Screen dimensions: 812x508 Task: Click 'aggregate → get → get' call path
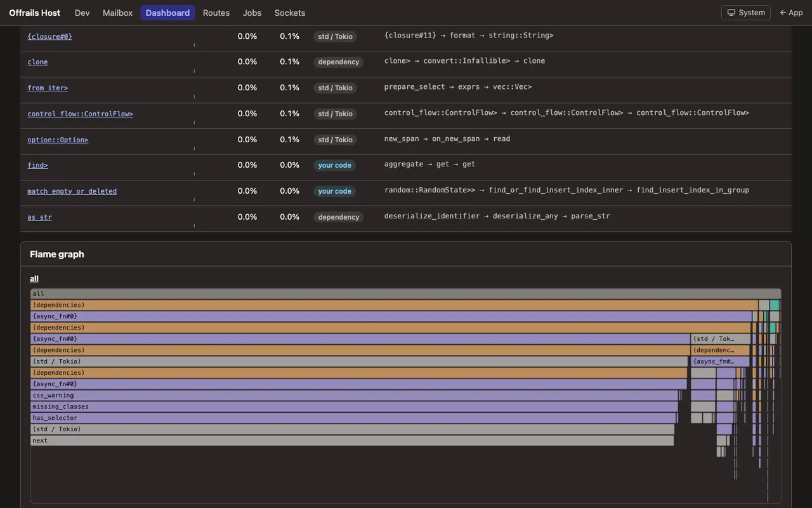(429, 164)
